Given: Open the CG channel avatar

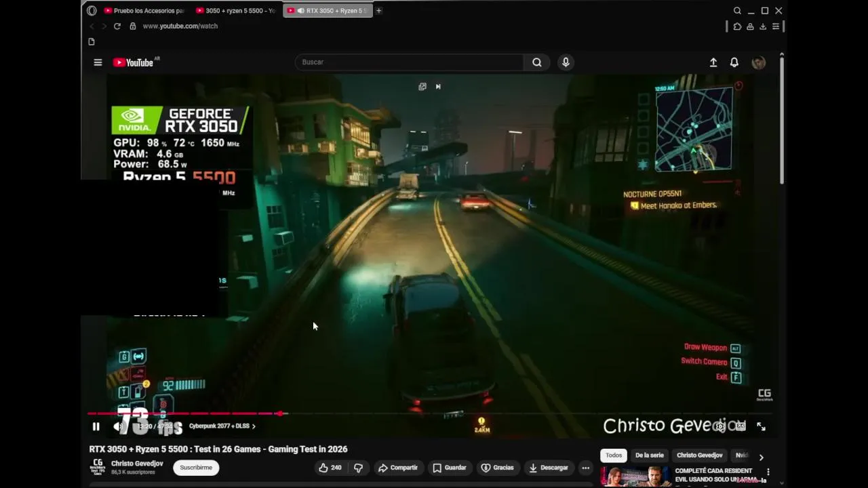Looking at the screenshot, I should pos(98,467).
